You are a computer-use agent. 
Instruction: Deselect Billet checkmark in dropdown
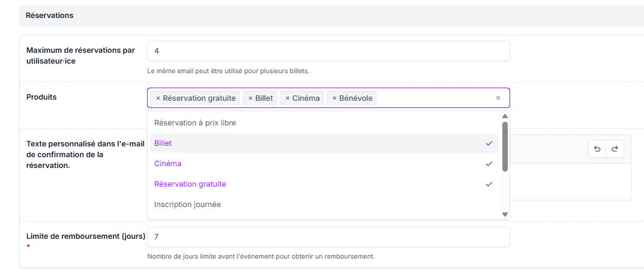(x=324, y=143)
